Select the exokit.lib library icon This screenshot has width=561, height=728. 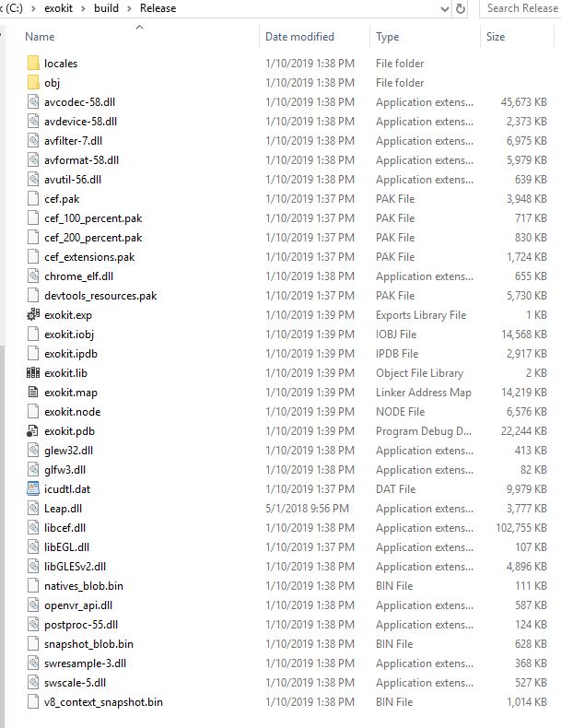point(33,373)
